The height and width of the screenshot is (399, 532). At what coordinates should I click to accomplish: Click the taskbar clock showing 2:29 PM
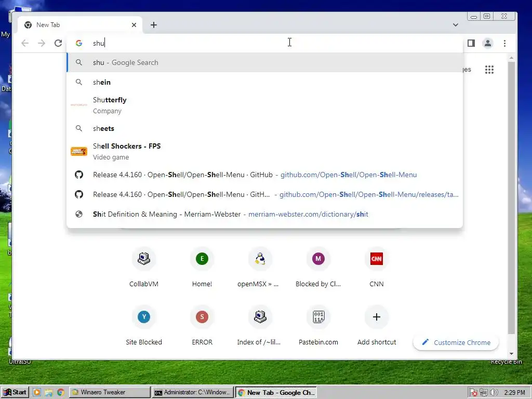click(514, 393)
